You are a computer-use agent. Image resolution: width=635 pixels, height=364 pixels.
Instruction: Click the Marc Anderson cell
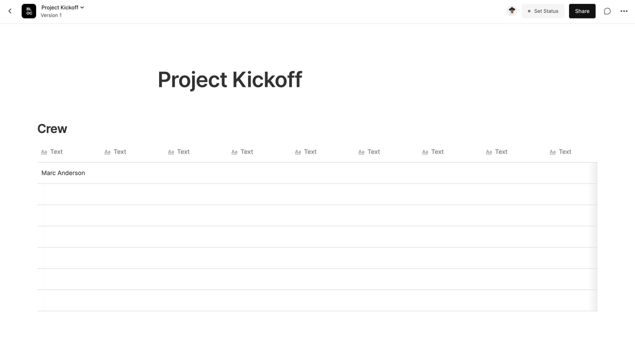pos(63,173)
